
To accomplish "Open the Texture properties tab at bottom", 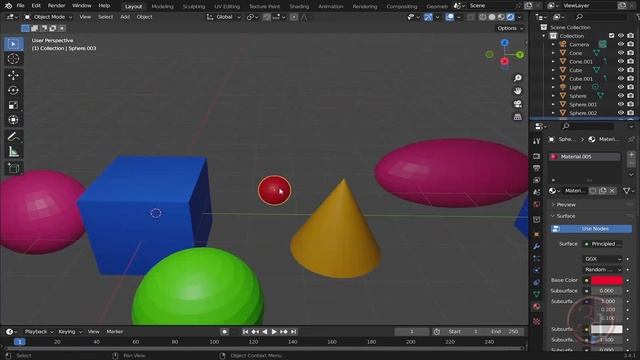I will tap(537, 322).
